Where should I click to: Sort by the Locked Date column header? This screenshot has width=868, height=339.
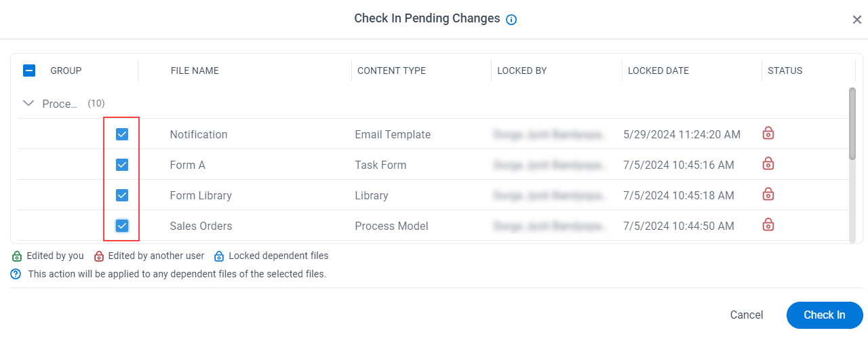(x=658, y=71)
